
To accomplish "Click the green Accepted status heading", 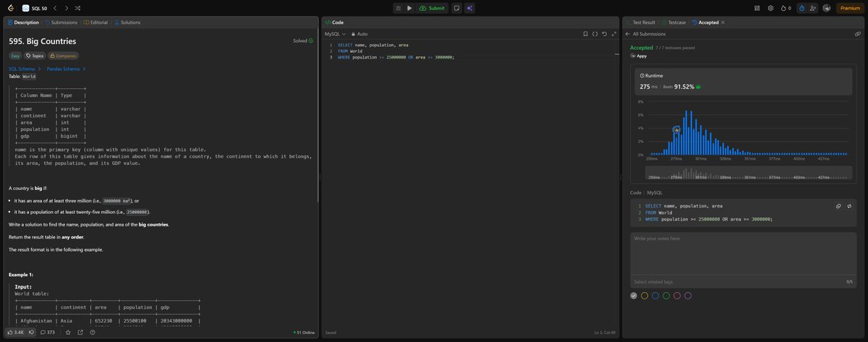I will [642, 48].
